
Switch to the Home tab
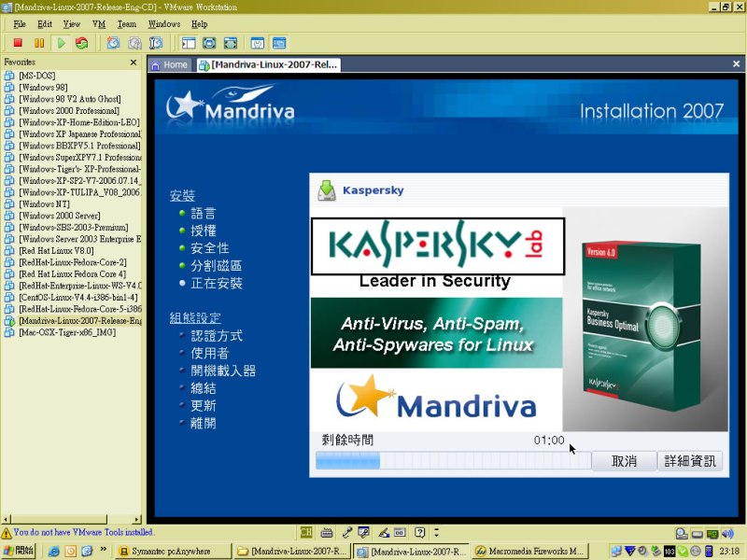pos(170,64)
